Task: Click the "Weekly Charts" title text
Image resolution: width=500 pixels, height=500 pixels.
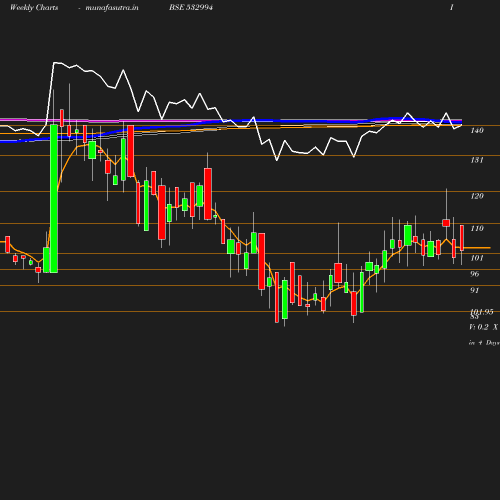Action: [x=34, y=7]
